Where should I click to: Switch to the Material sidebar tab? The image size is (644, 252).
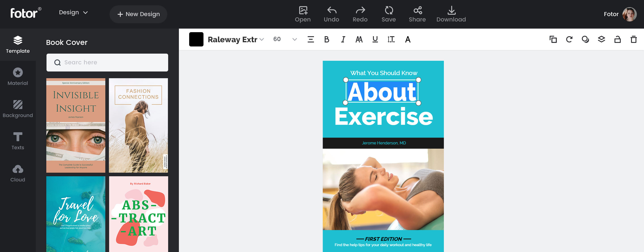[x=18, y=77]
